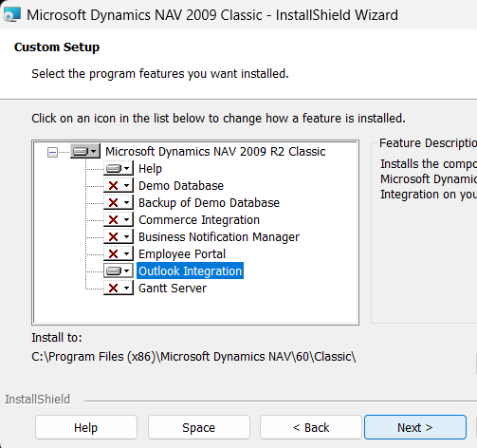Screen dimensions: 477x448
Task: Click the Space button
Action: tap(199, 427)
